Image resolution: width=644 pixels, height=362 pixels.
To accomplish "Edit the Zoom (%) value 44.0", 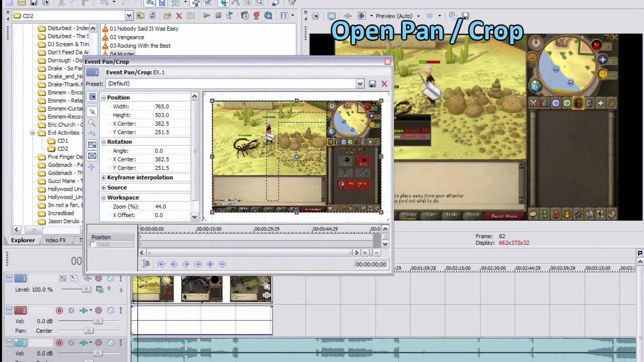I will (172, 207).
